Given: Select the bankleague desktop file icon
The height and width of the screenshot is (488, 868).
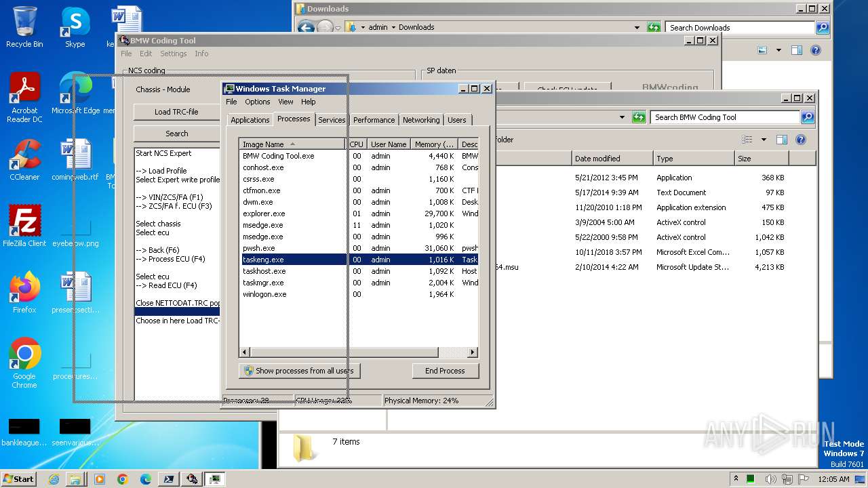Looking at the screenshot, I should point(24,432).
